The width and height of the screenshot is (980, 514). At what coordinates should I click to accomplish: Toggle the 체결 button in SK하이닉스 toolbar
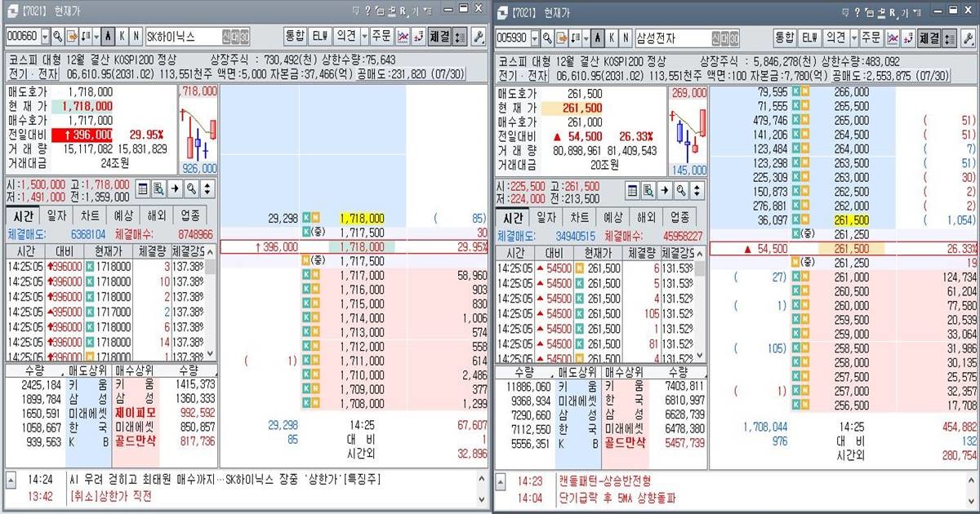(x=439, y=37)
